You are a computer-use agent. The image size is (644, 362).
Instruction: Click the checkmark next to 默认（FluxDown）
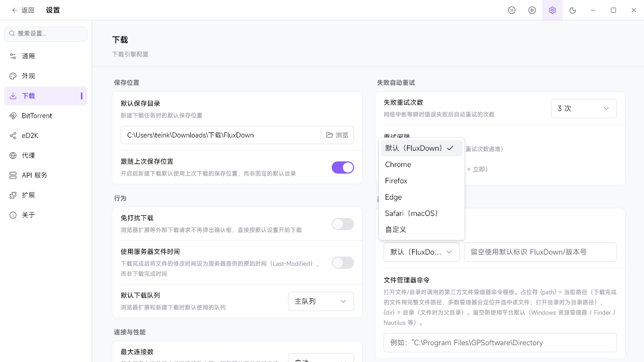point(450,148)
